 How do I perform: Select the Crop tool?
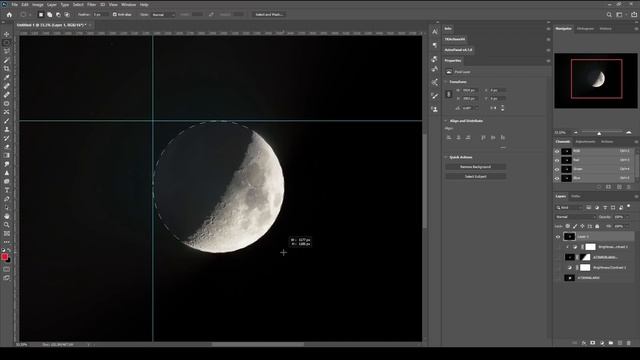pyautogui.click(x=7, y=69)
